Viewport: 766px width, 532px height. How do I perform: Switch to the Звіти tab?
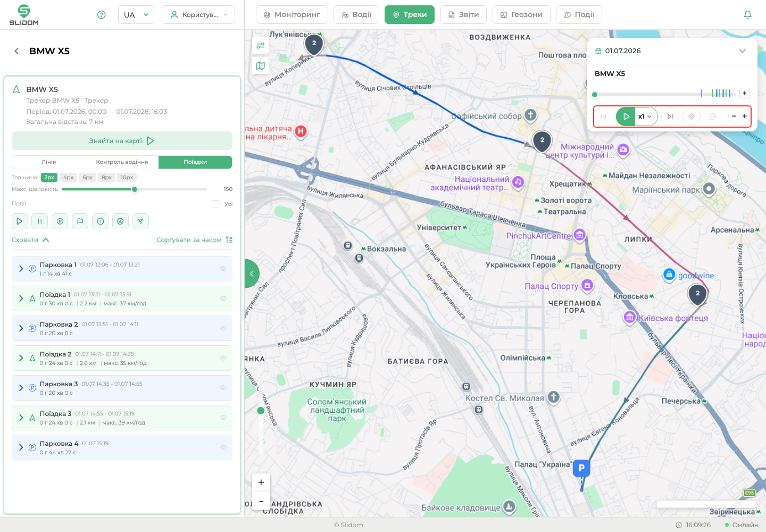click(464, 15)
